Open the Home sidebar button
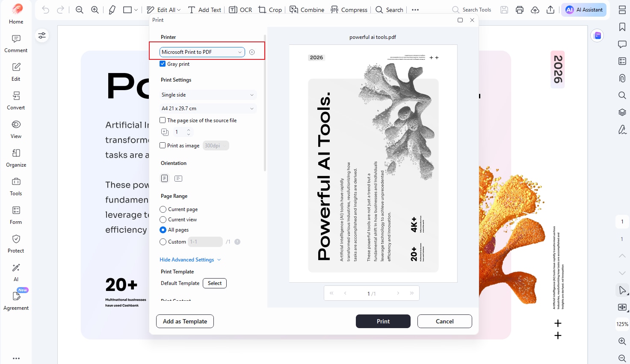The image size is (630, 364). (16, 14)
